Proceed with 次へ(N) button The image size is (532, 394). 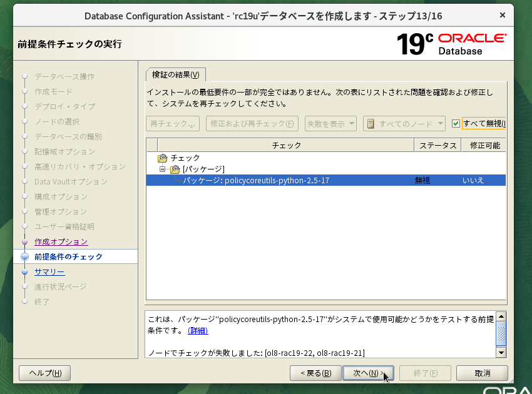(369, 373)
